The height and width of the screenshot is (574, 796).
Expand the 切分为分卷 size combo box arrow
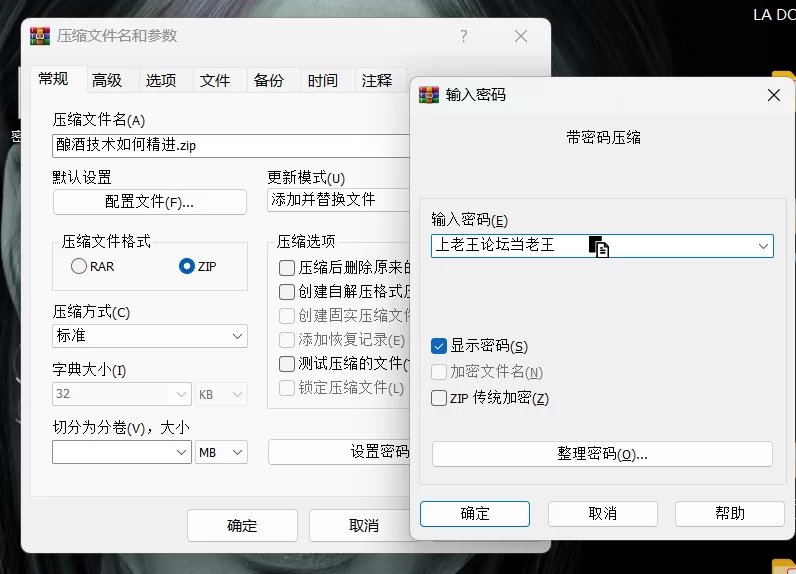point(181,452)
